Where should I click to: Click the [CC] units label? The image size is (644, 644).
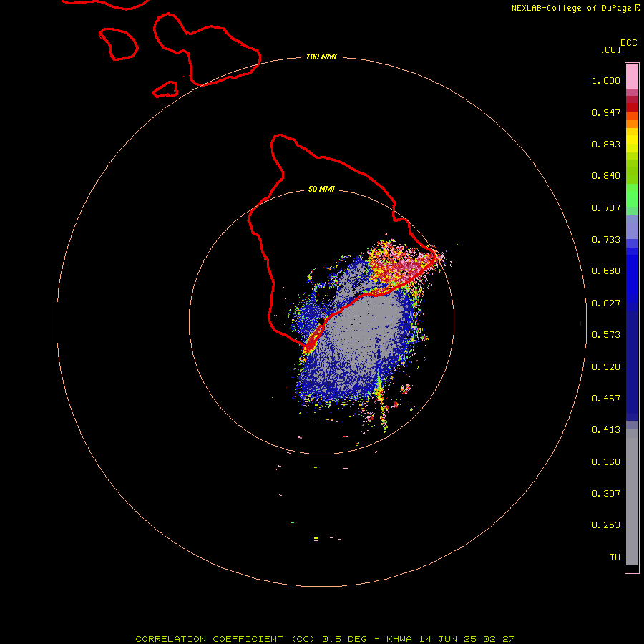point(611,49)
